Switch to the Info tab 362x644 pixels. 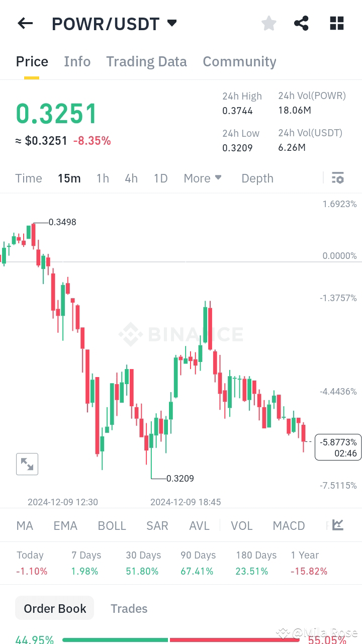tap(77, 61)
